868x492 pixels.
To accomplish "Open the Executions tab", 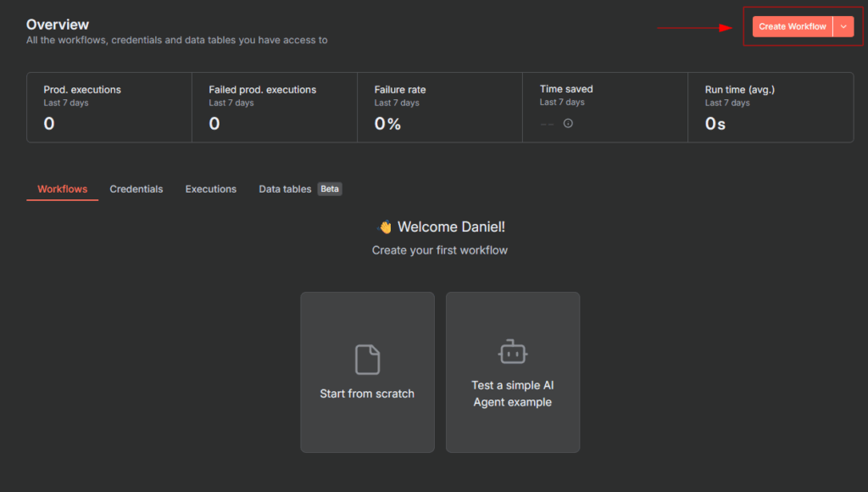I will 210,189.
